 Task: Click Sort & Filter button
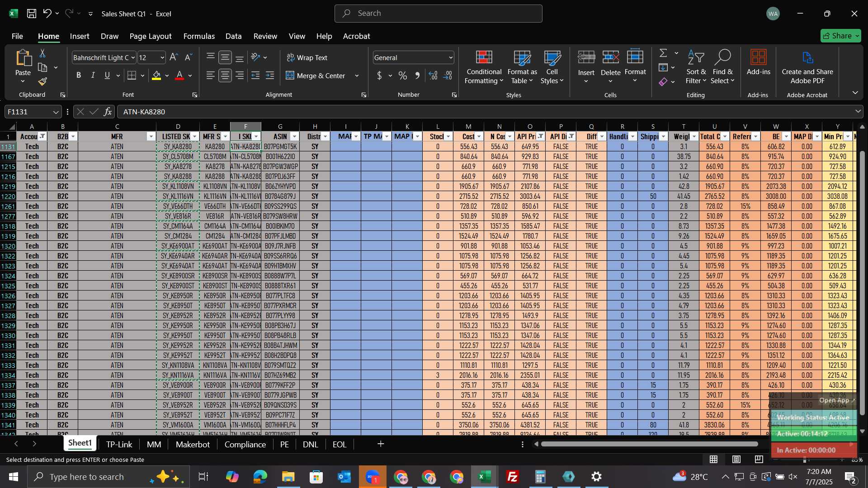tap(696, 67)
